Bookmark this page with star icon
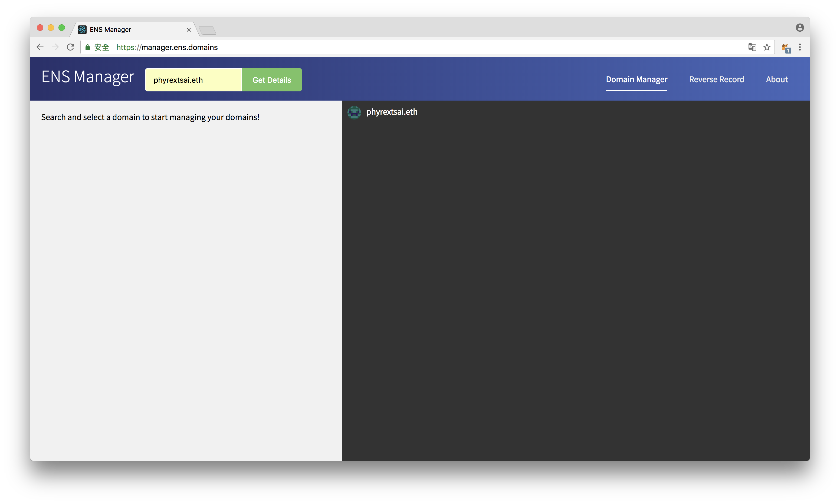 767,47
